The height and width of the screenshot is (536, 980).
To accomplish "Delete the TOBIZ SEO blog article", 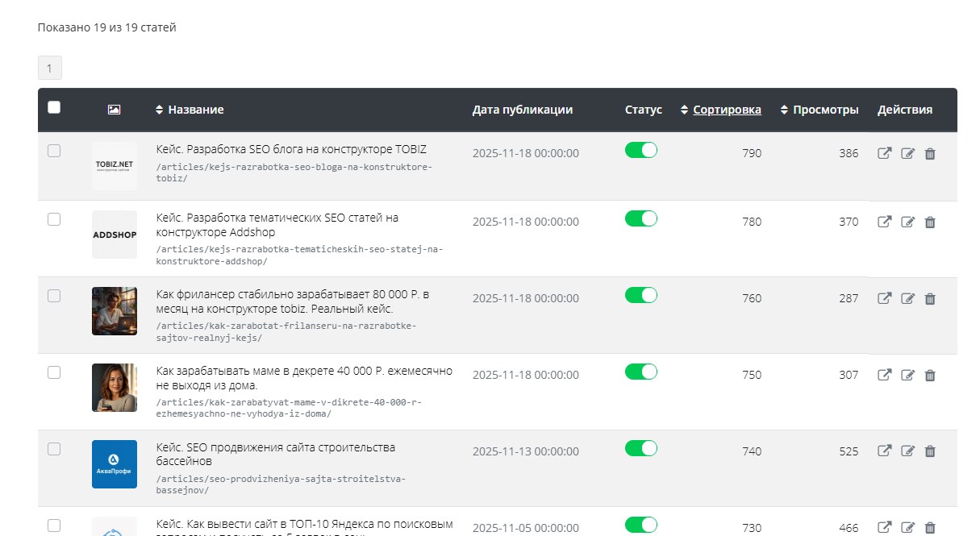I will tap(930, 153).
